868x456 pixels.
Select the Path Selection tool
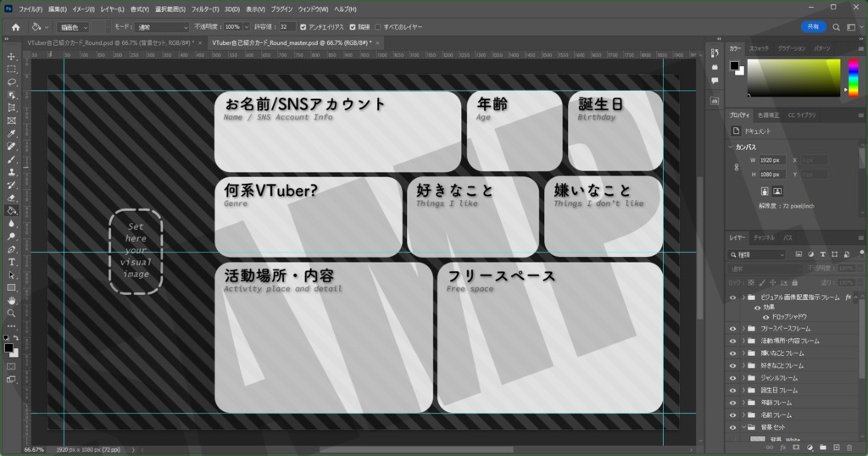point(11,275)
